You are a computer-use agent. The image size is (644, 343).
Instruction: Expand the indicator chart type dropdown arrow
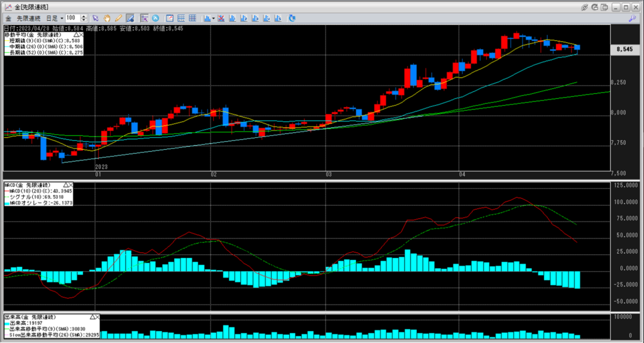click(x=214, y=18)
